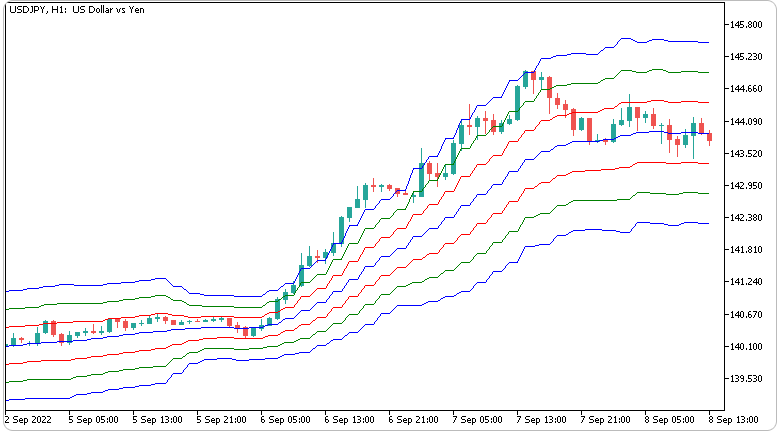Screen dimensions: 780x431
Task: Select the '8 Sep 13:00' time label
Action: click(734, 420)
